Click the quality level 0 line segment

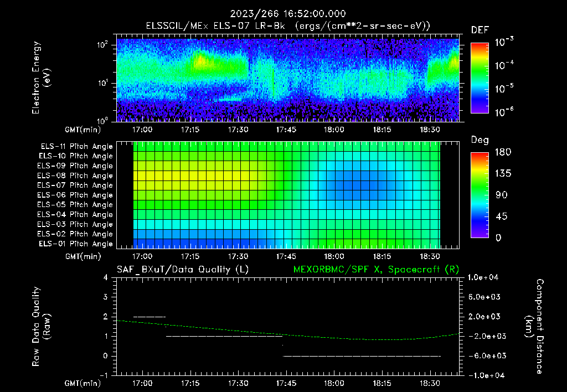click(x=362, y=356)
